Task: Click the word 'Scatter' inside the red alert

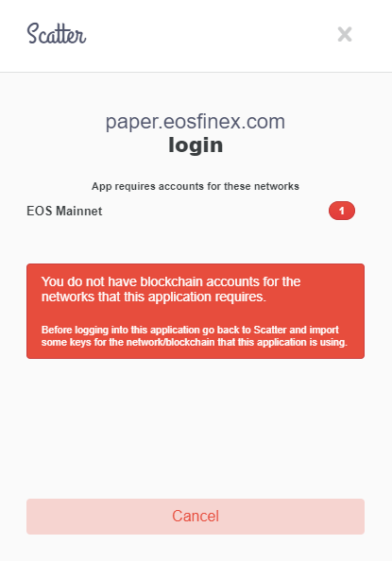Action: [270, 330]
